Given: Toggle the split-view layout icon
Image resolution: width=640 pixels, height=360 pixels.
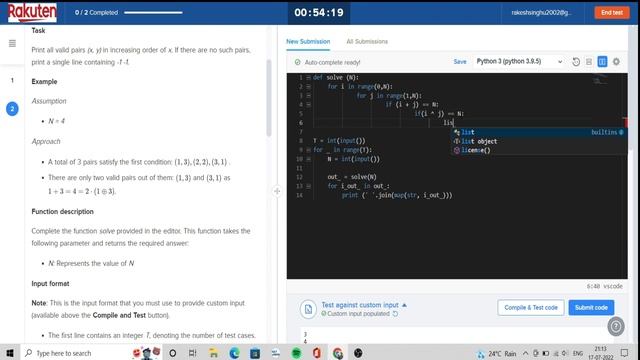Looking at the screenshot, I should pyautogui.click(x=602, y=62).
